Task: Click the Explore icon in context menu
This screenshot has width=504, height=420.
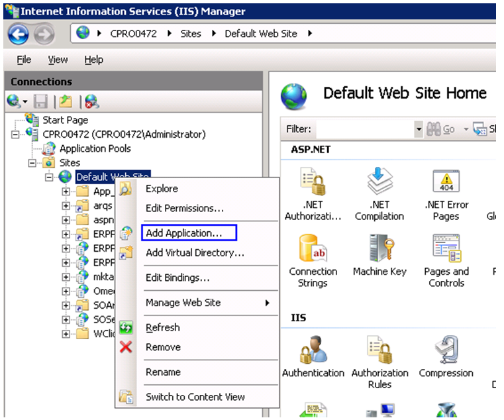Action: (125, 189)
